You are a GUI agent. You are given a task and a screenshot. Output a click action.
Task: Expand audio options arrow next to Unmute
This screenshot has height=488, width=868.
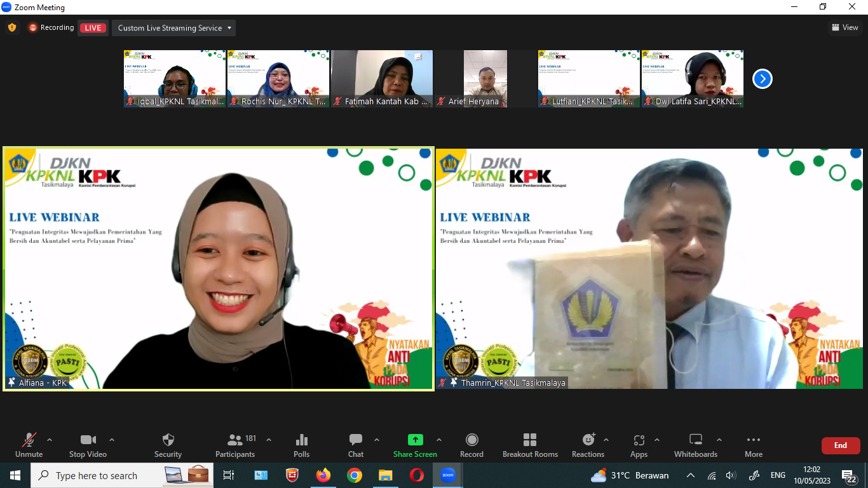[x=50, y=440]
